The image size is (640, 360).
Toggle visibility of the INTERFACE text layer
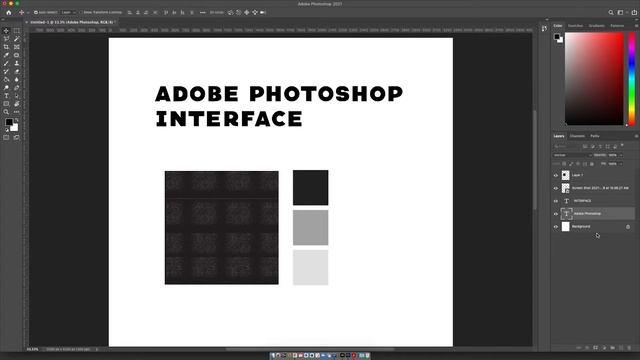click(556, 201)
